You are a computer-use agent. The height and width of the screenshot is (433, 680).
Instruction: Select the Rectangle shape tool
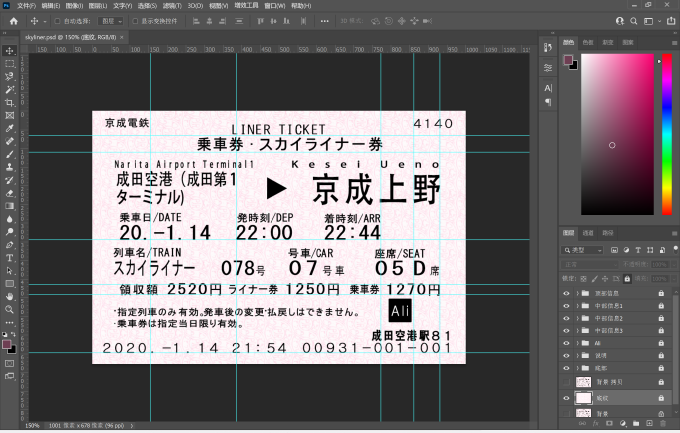[9, 284]
